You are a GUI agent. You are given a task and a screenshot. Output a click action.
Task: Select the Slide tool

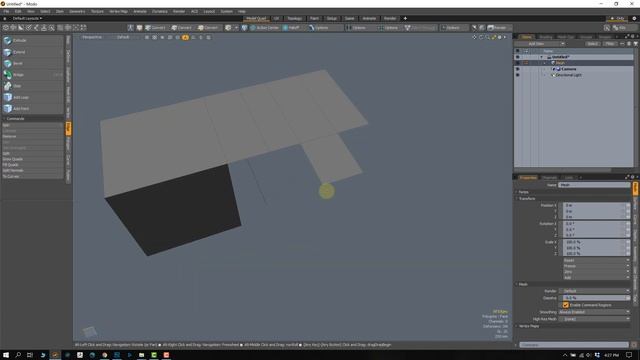(33, 86)
